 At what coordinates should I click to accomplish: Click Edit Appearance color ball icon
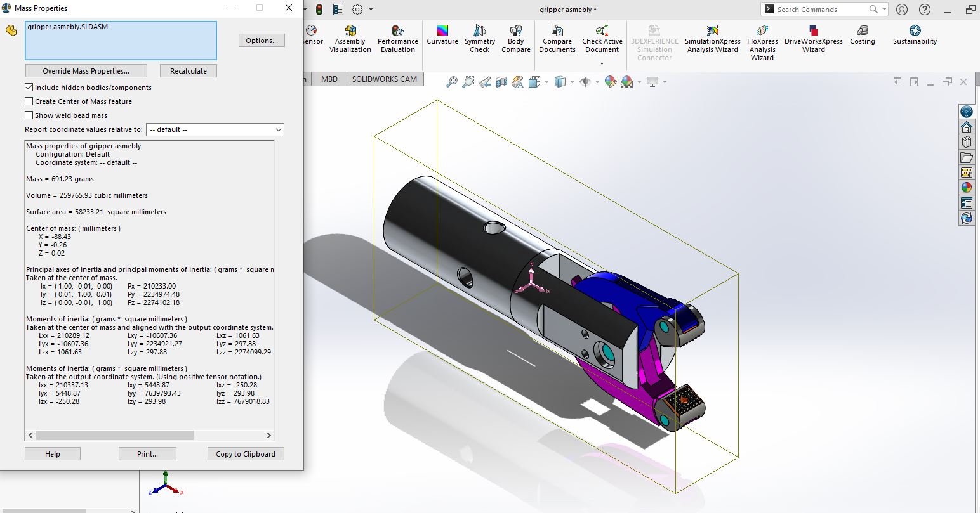pos(610,82)
